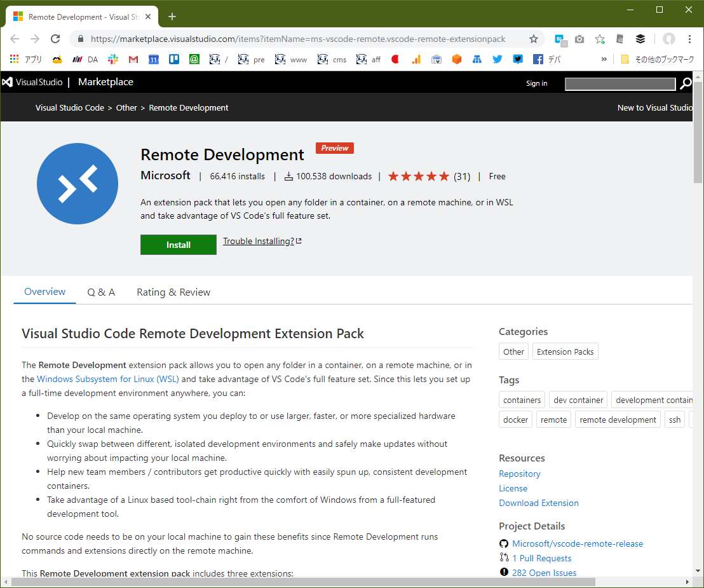Open the License resource link
Viewport: 704px width, 588px height.
[513, 488]
